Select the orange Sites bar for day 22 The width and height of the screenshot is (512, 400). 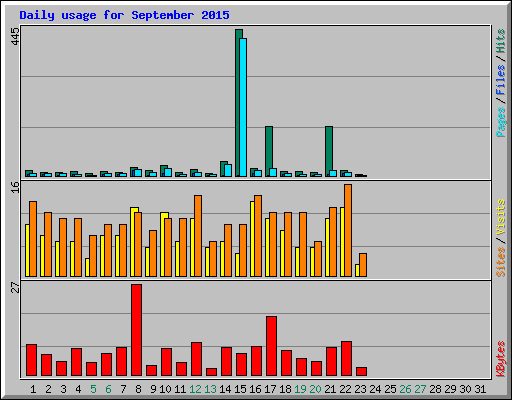[348, 230]
